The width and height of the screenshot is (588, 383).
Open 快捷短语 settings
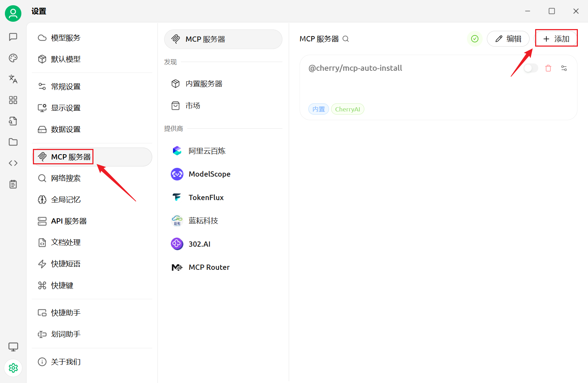point(92,264)
